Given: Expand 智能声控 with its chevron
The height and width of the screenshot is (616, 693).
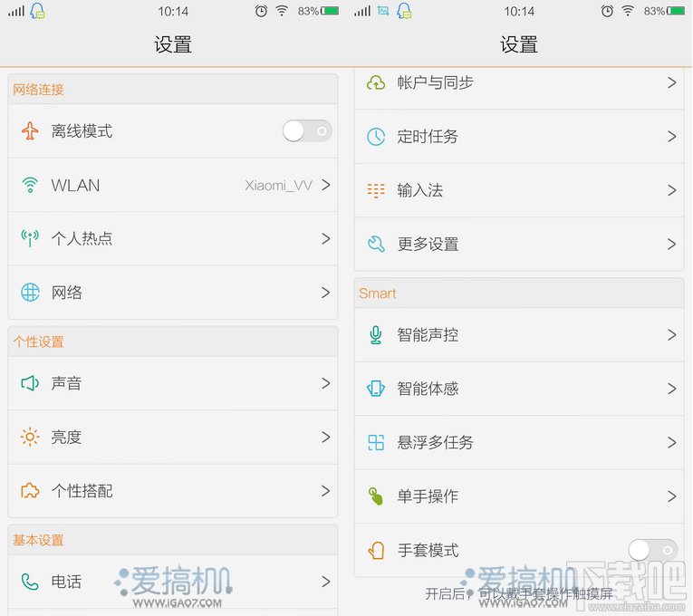Looking at the screenshot, I should click(x=672, y=335).
